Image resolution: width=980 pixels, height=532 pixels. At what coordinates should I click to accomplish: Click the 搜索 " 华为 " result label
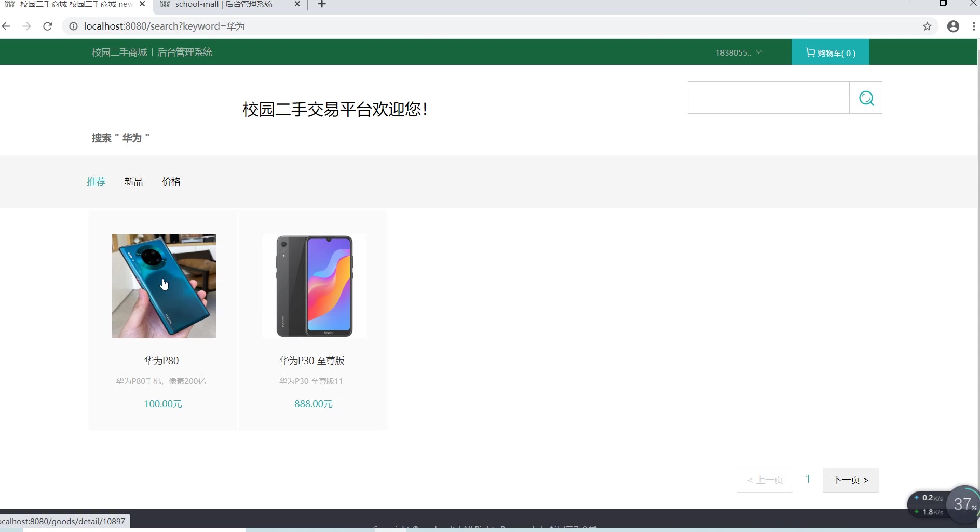[120, 138]
